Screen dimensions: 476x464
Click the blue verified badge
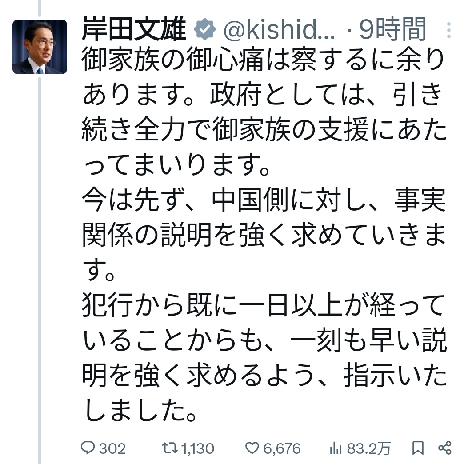(204, 29)
